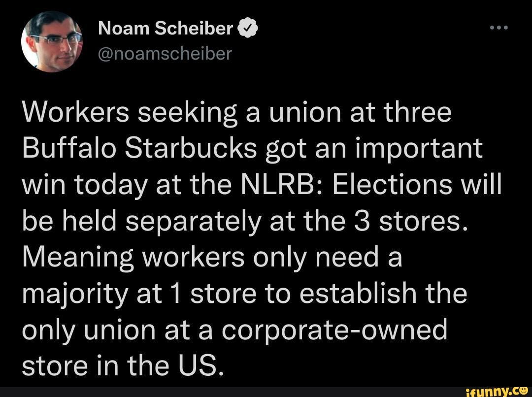532x397 pixels.
Task: Open the @noamscheiber profile handle
Action: pyautogui.click(x=165, y=53)
